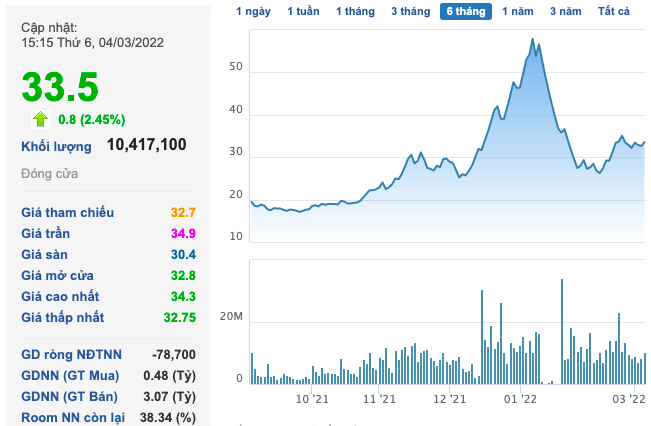This screenshot has height=426, width=651.
Task: Switch chart to 1 ngày range
Action: (x=253, y=11)
